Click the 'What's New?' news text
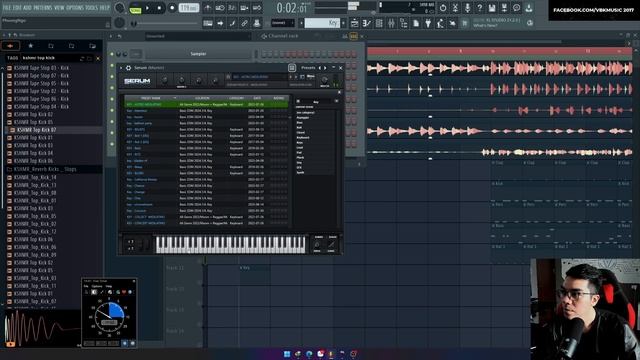Image resolution: width=640 pixels, height=360 pixels. tap(485, 26)
